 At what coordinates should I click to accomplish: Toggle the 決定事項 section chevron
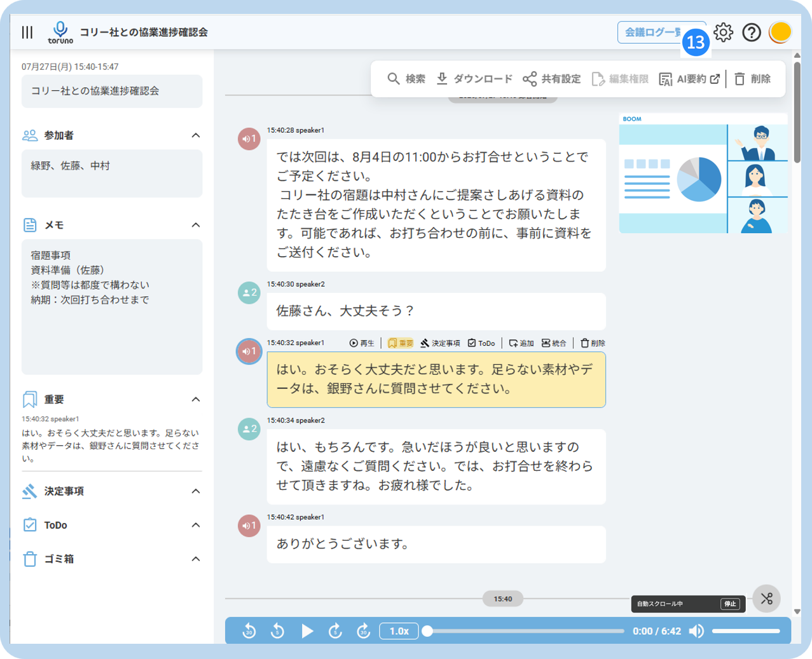196,491
